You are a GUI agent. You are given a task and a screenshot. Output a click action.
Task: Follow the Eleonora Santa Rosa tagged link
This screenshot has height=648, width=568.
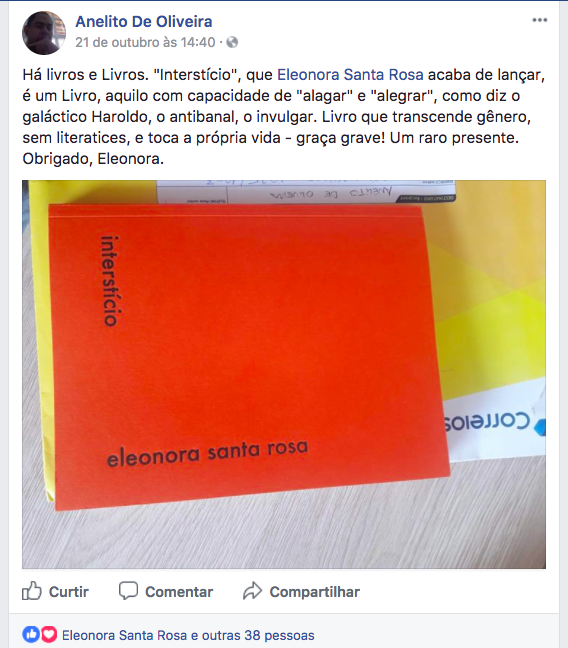[x=350, y=75]
